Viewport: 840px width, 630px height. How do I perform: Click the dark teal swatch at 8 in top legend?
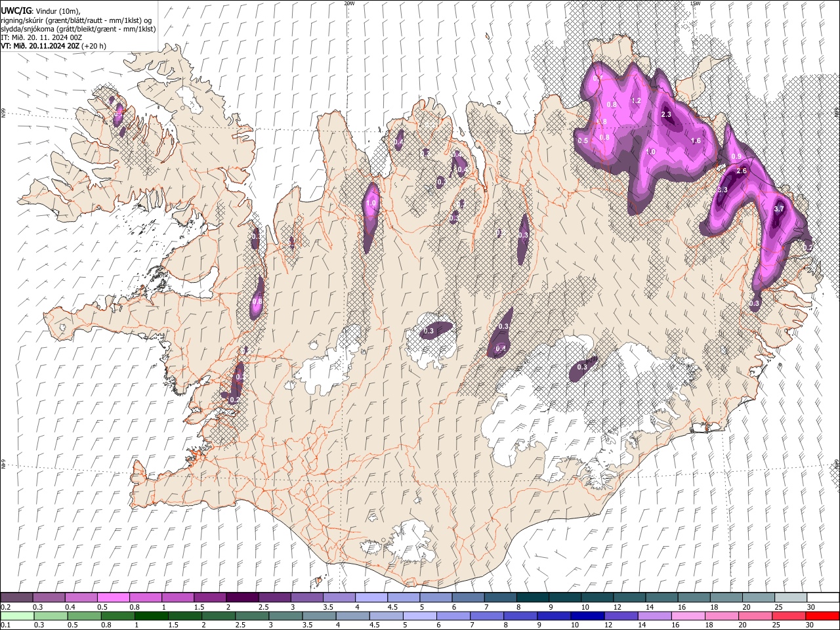coord(532,598)
